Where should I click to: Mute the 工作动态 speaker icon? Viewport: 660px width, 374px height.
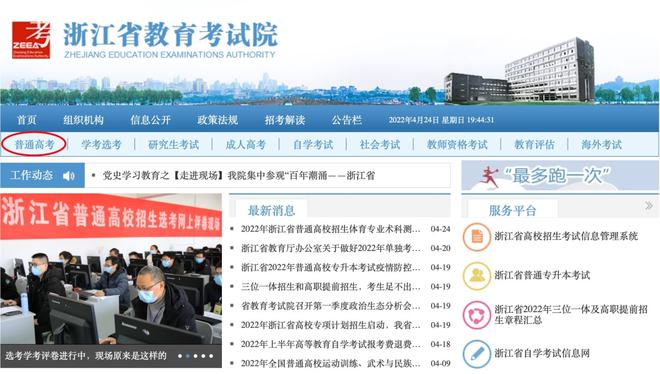click(x=68, y=175)
